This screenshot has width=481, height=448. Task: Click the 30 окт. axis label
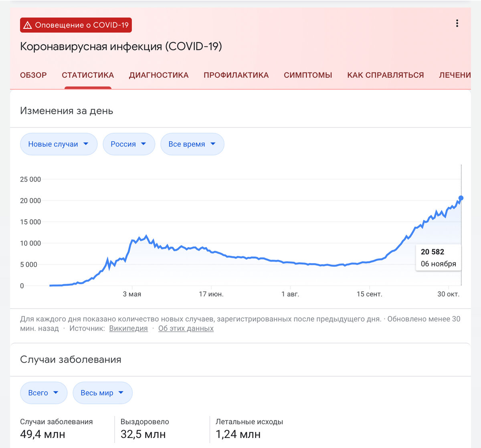[449, 294]
